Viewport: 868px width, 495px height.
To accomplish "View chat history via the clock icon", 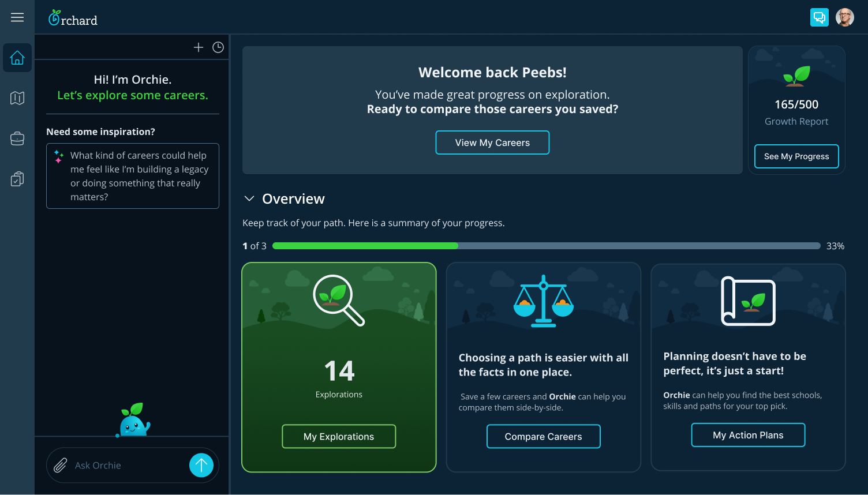I will (x=218, y=47).
